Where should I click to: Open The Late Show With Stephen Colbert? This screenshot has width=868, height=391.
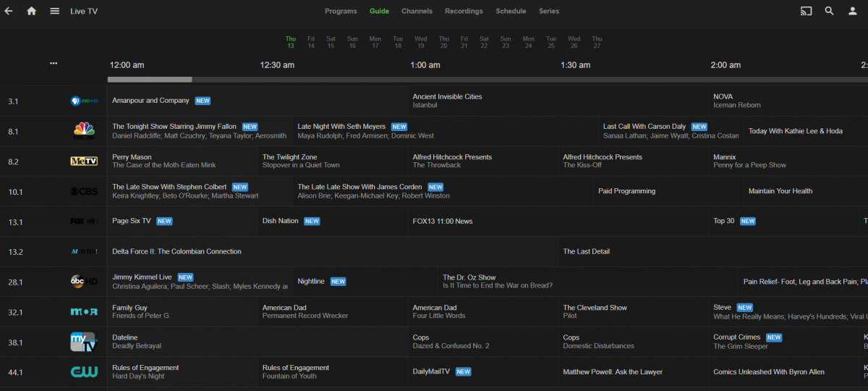200,191
